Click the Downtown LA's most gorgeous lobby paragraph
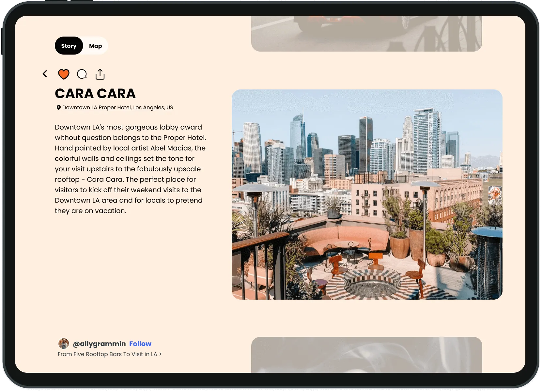Screen dimensions: 542x392 131,169
